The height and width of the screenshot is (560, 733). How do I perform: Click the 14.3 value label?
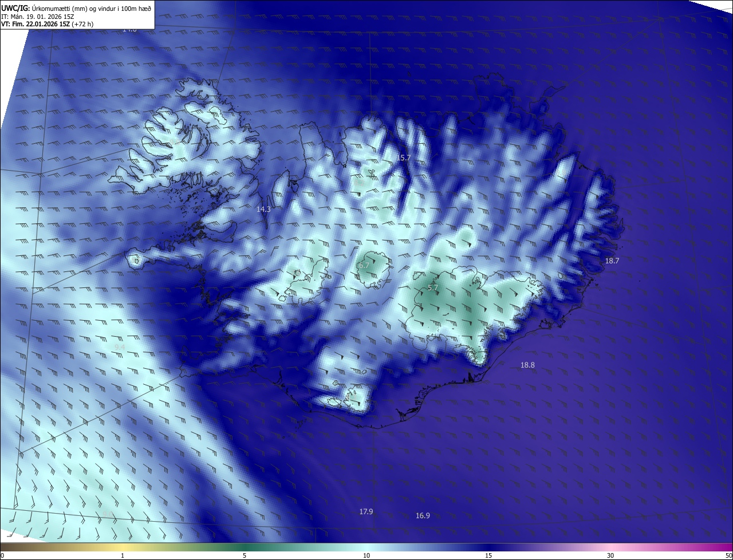(263, 210)
